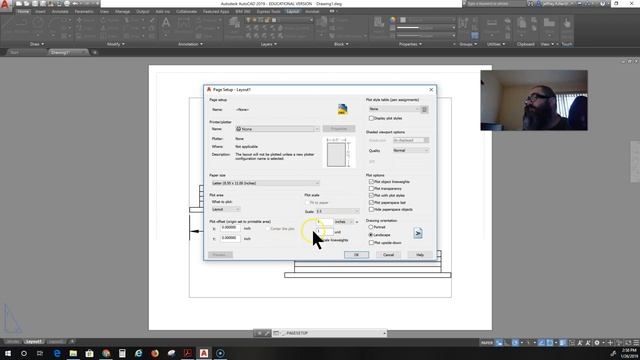The image size is (640, 360).
Task: Open the Paper size dropdown
Action: click(265, 183)
